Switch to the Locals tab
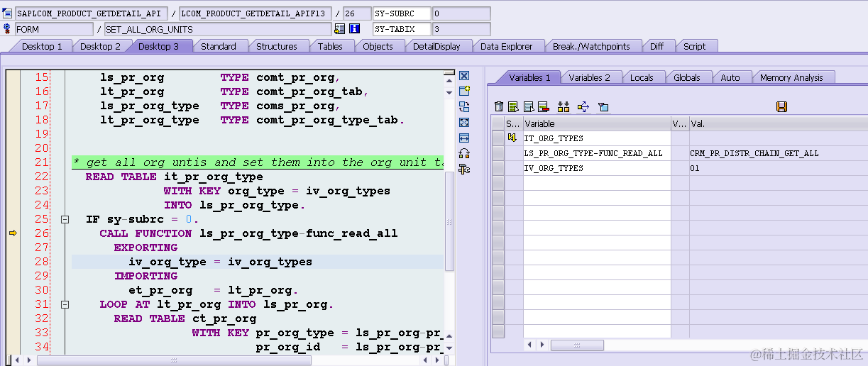868x366 pixels. coord(642,77)
